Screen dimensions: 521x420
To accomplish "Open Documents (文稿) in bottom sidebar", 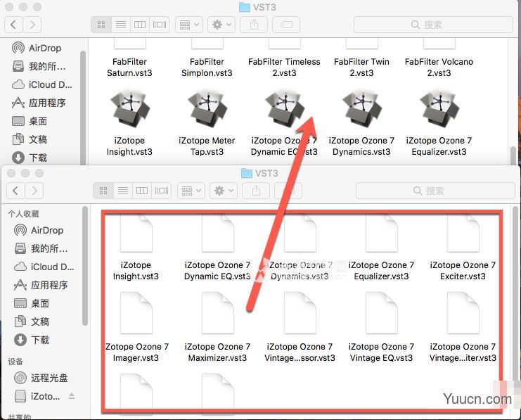I will [32, 322].
